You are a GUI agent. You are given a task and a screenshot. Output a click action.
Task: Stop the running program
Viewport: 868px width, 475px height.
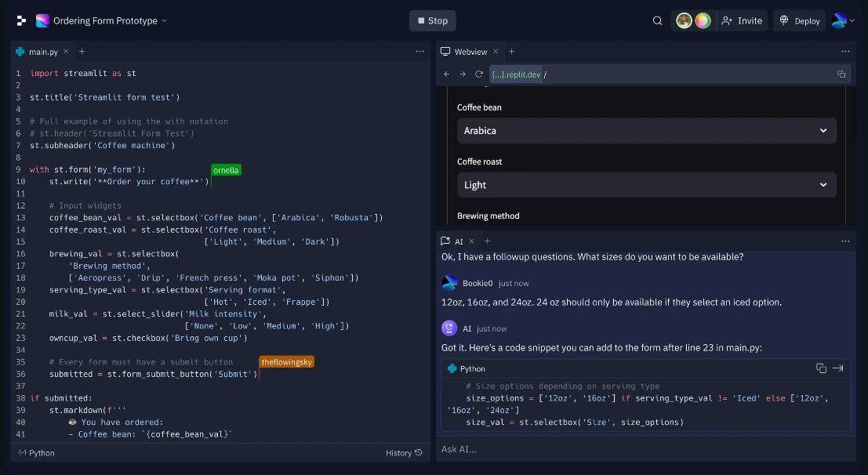coord(433,20)
